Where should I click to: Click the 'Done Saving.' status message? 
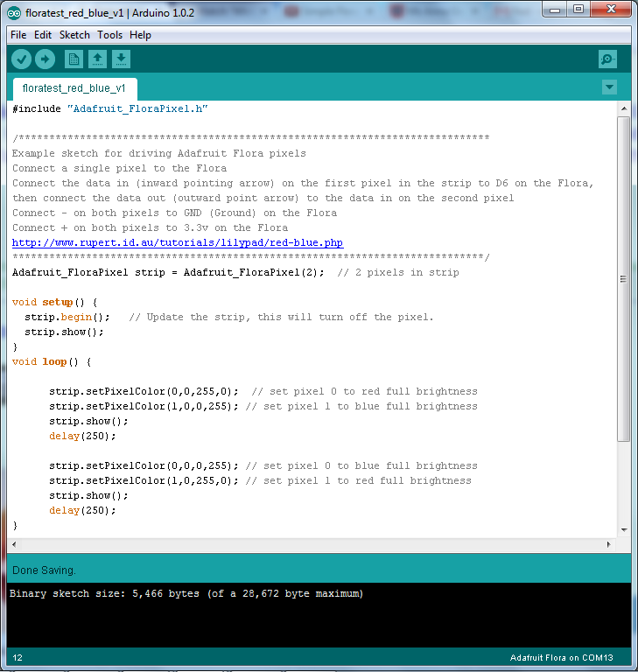44,570
